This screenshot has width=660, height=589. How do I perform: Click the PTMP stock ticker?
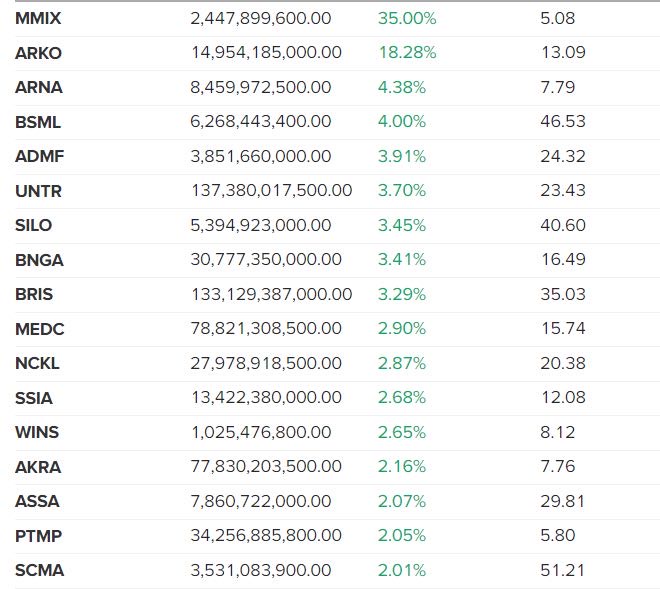click(39, 536)
